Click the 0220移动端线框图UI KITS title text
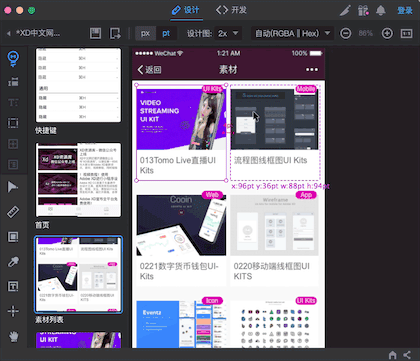The image size is (420, 361). click(272, 271)
